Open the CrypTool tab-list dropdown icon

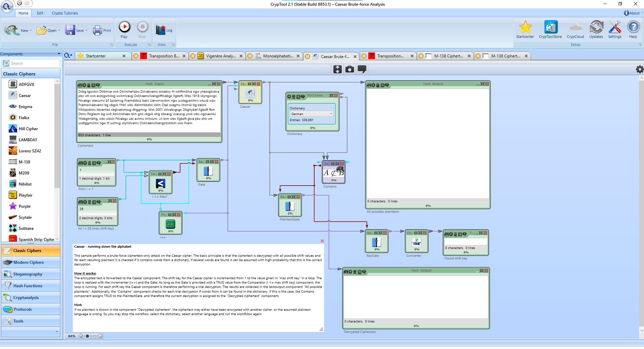[68, 56]
